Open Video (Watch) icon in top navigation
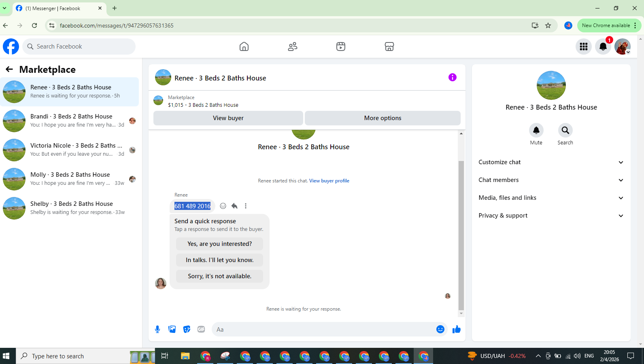 (341, 47)
